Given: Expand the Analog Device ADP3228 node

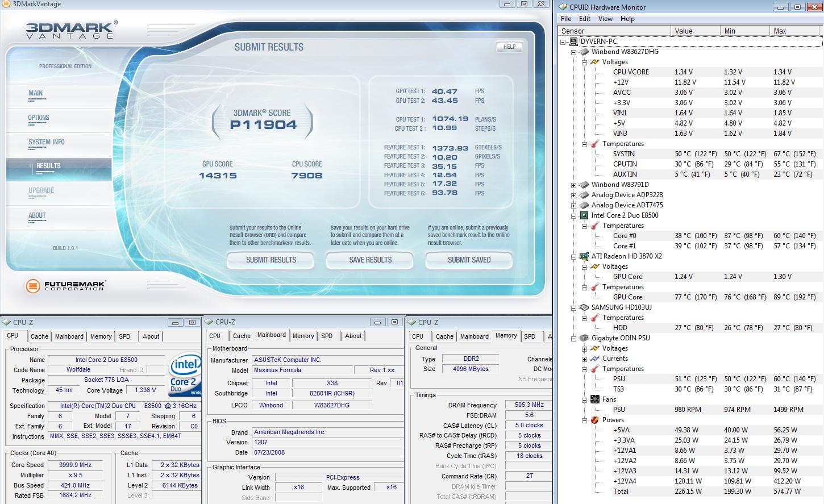Looking at the screenshot, I should [x=573, y=195].
